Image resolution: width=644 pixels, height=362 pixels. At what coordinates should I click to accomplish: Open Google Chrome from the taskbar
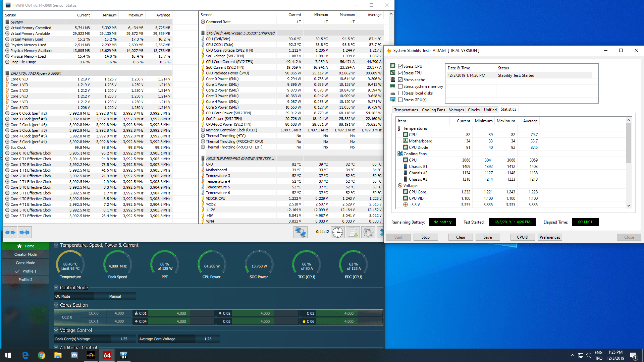coord(42,355)
